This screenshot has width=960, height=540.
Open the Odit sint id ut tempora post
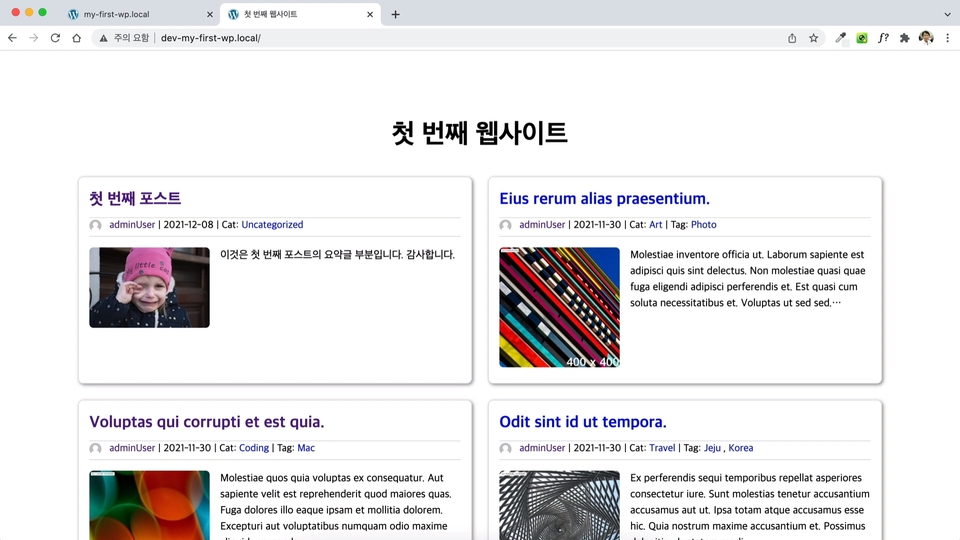(x=583, y=422)
